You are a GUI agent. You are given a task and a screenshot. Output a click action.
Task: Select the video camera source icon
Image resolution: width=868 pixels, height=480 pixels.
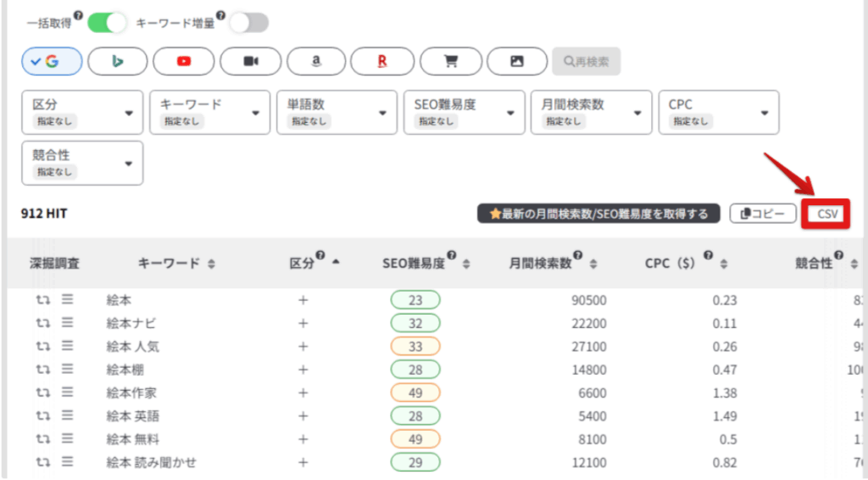coord(250,61)
